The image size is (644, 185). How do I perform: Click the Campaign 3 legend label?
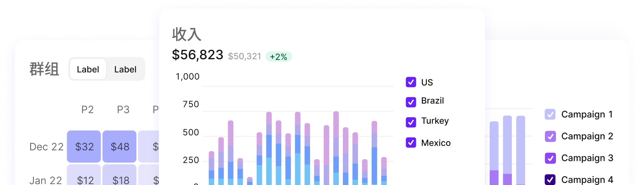[587, 158]
